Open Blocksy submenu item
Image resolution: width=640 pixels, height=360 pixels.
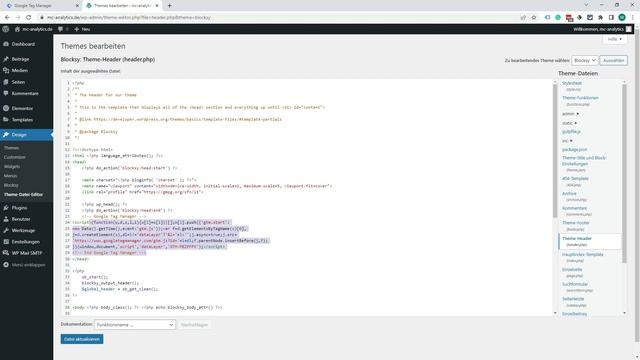point(11,185)
